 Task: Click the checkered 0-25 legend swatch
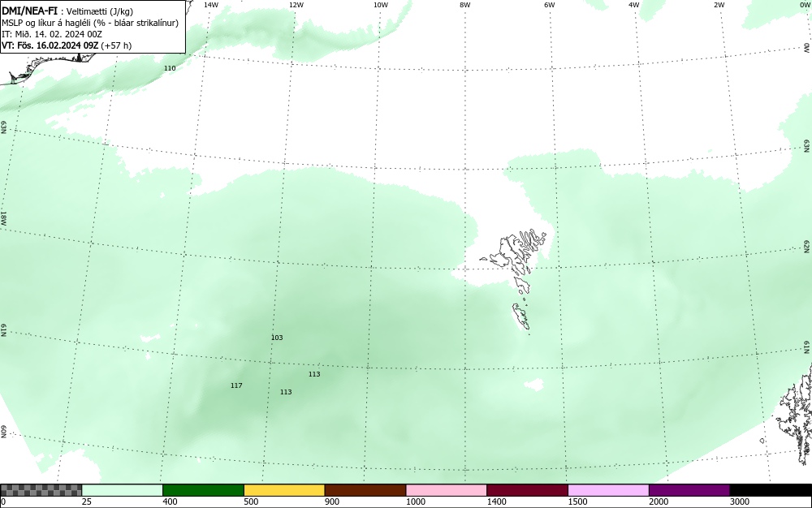pyautogui.click(x=41, y=490)
